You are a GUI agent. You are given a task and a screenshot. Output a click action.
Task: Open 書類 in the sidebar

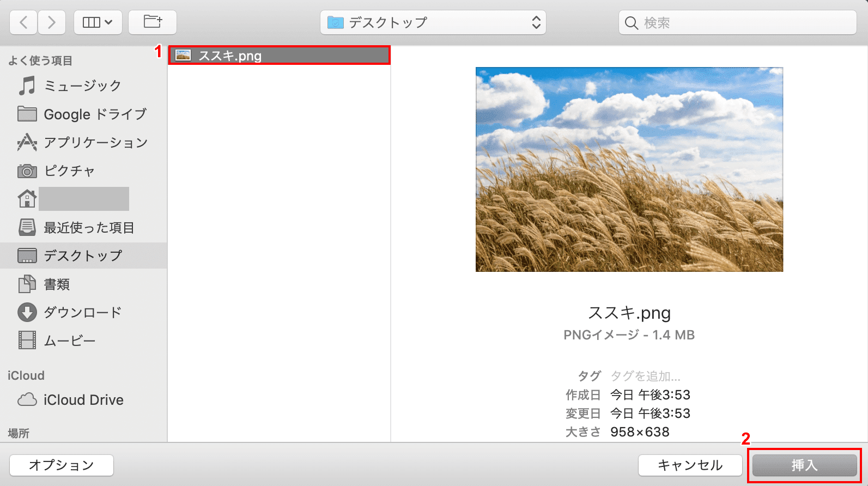tap(83, 284)
